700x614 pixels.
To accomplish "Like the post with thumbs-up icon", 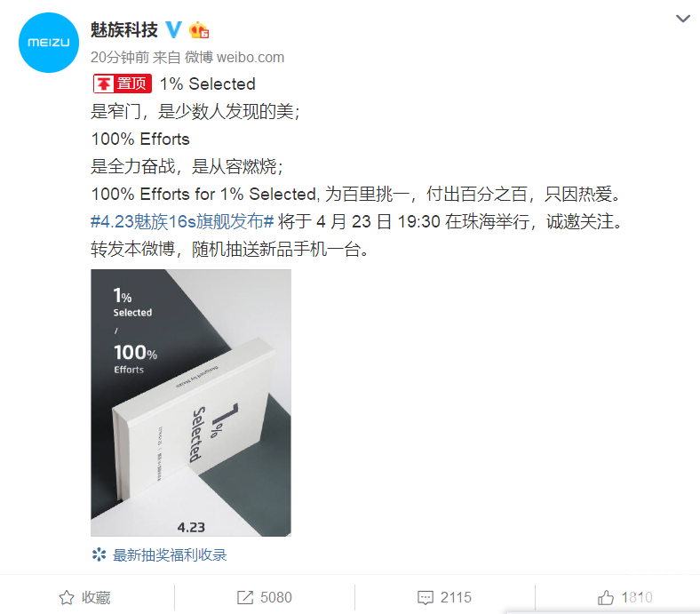I will [x=605, y=597].
